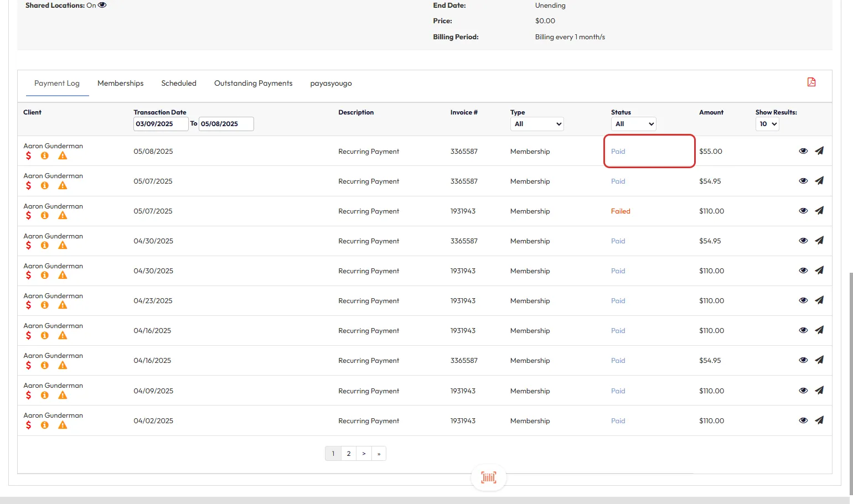Open the Type filter dropdown
This screenshot has height=504, width=853.
(x=536, y=124)
